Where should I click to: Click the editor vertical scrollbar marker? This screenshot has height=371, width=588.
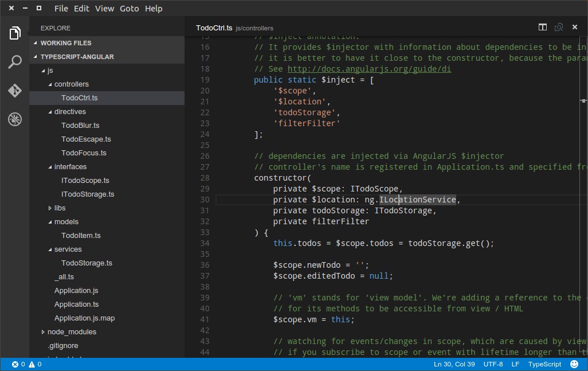583,100
